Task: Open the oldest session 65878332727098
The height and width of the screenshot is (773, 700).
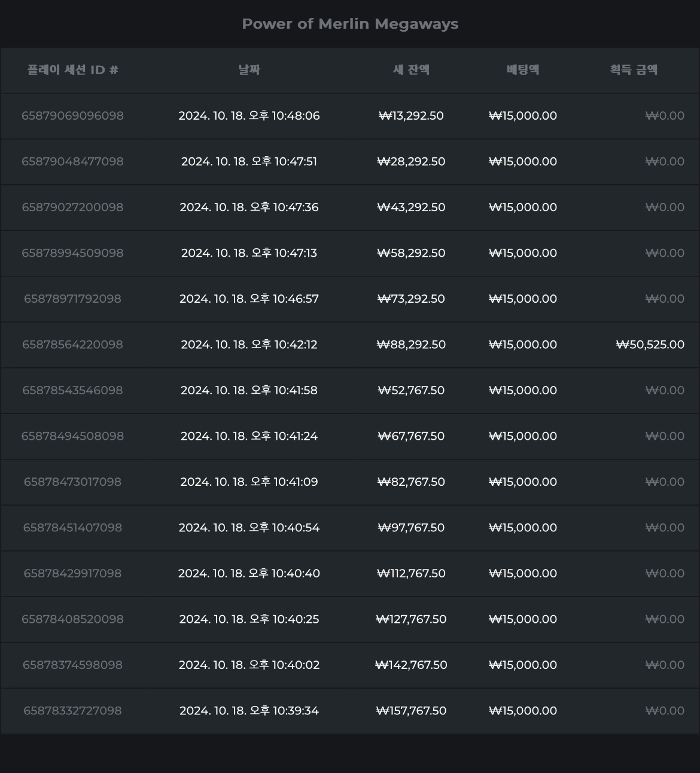Action: (72, 711)
